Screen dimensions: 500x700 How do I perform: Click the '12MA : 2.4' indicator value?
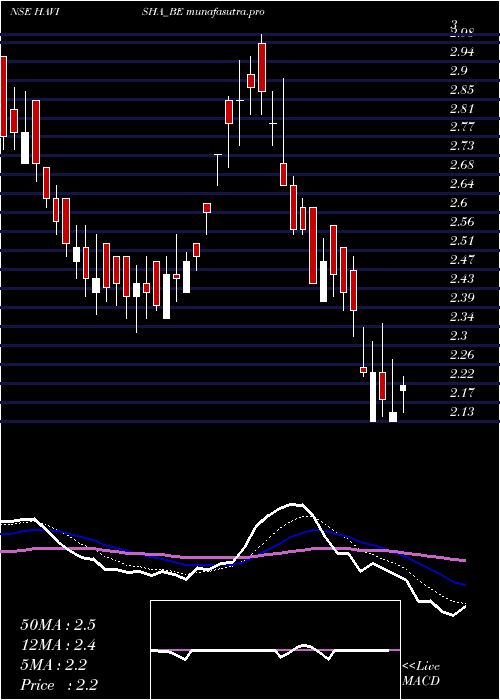tap(58, 645)
